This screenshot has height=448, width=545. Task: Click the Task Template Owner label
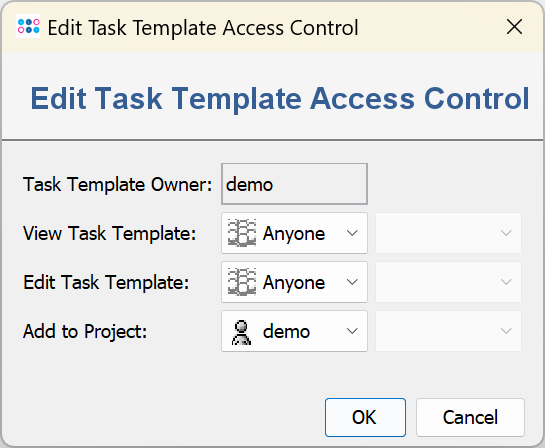(117, 184)
